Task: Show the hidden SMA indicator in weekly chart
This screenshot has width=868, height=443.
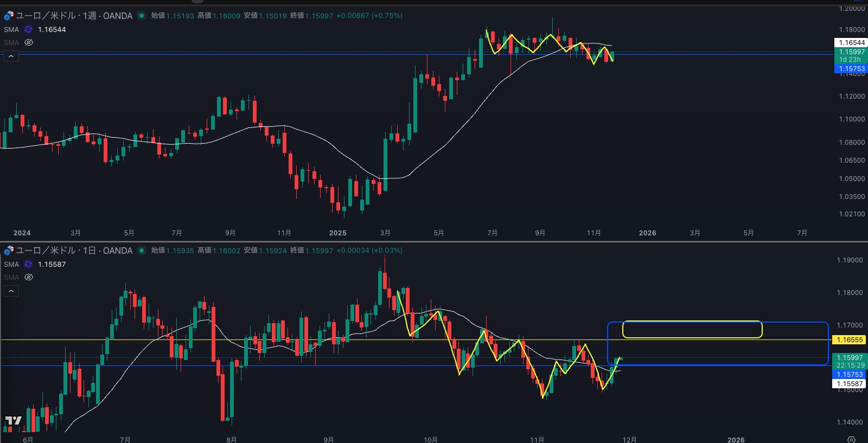Action: click(29, 42)
